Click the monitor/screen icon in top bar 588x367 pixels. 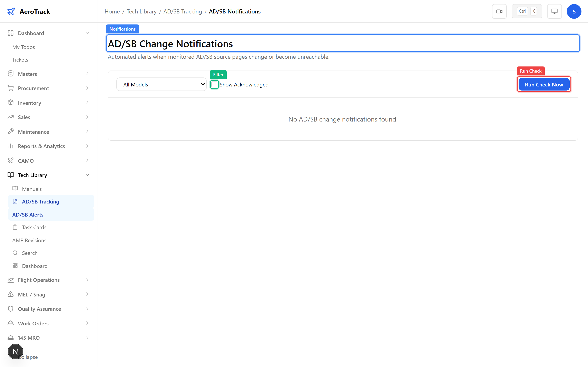tap(554, 11)
